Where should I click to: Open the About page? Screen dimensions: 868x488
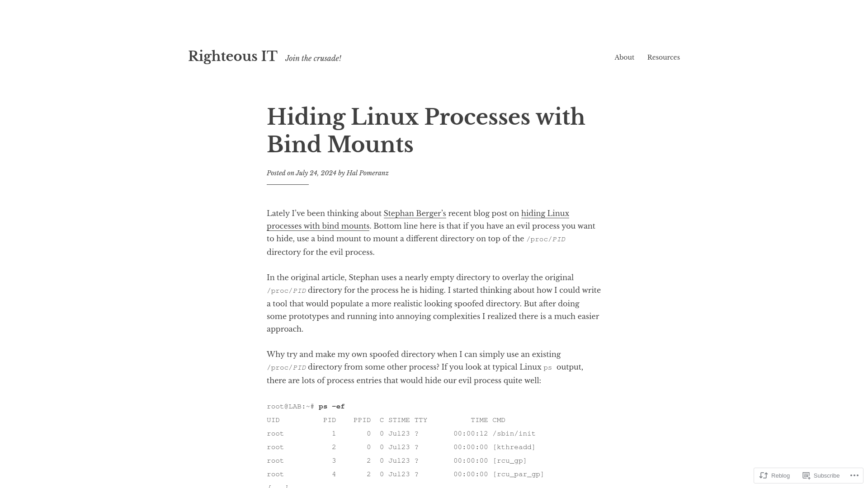click(624, 57)
